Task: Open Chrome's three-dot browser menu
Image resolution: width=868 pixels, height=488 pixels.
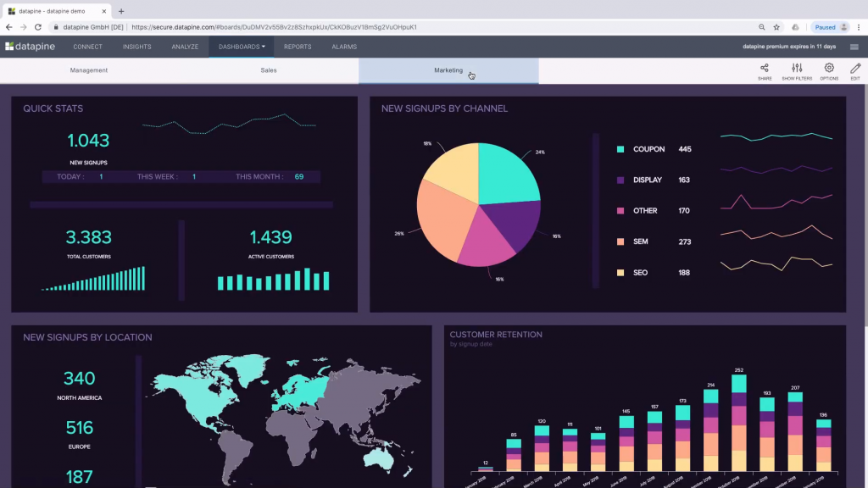Action: pos(858,26)
